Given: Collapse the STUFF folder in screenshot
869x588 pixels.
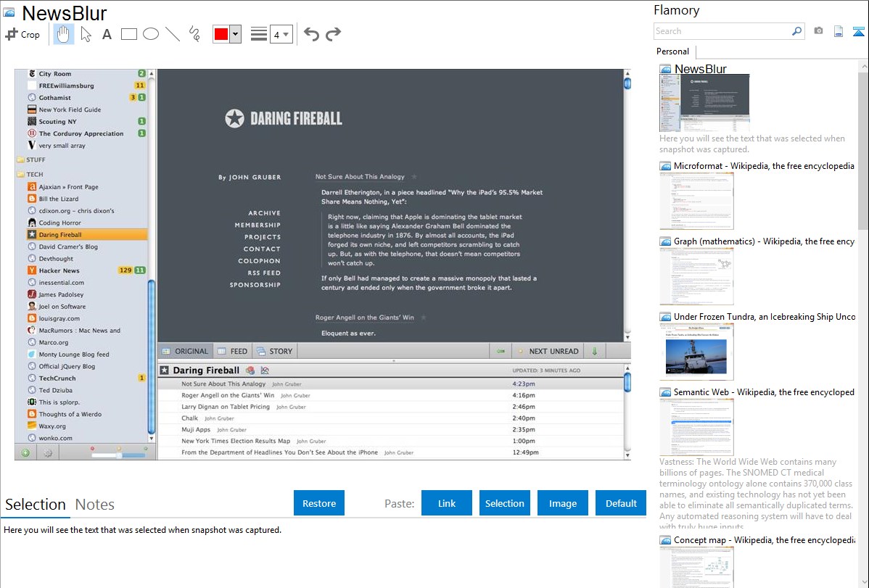Looking at the screenshot, I should point(31,160).
